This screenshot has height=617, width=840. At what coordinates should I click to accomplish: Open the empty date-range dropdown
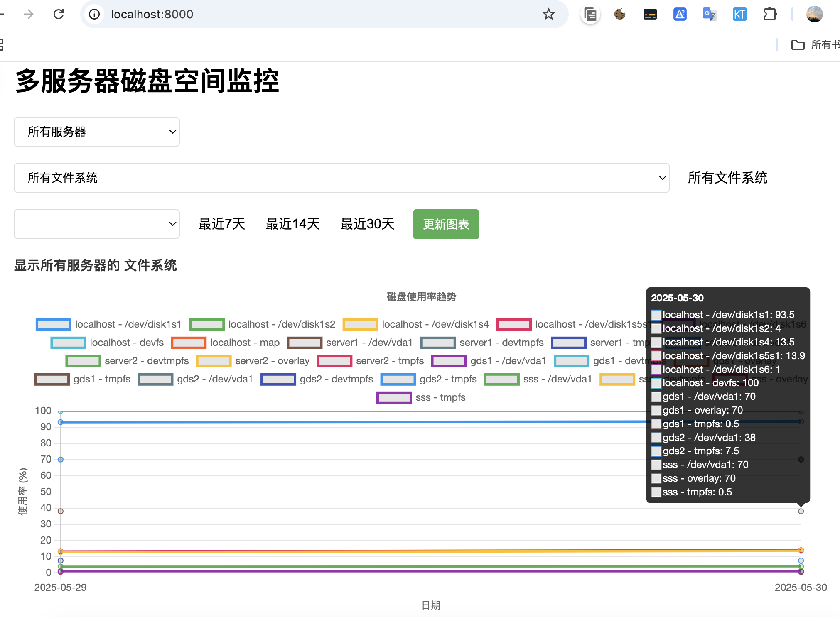(97, 224)
